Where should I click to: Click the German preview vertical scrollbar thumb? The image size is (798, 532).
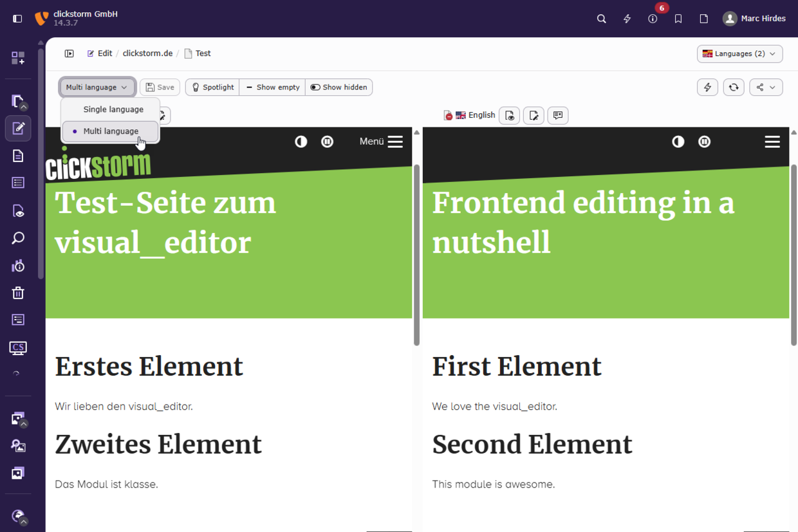pyautogui.click(x=416, y=255)
